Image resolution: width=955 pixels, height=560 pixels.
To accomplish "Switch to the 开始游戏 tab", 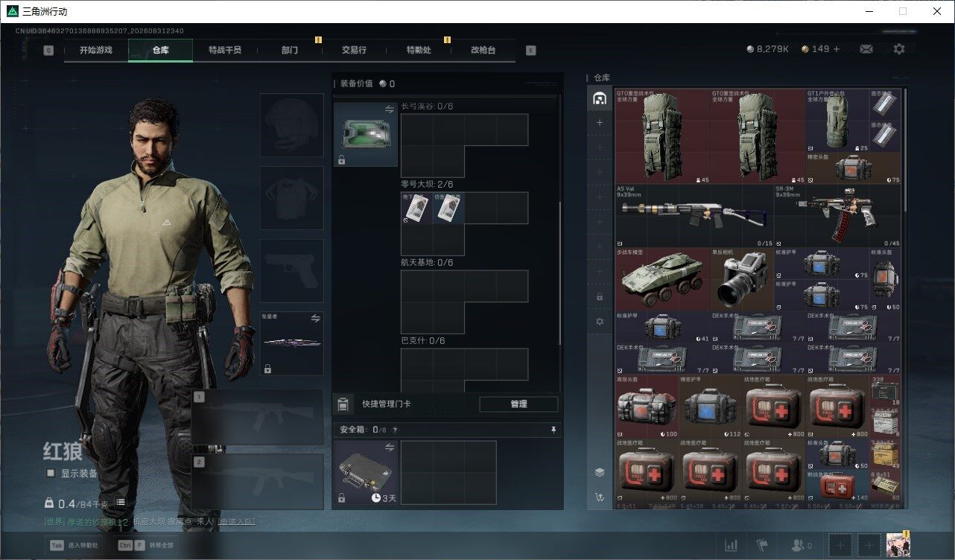I will 96,50.
